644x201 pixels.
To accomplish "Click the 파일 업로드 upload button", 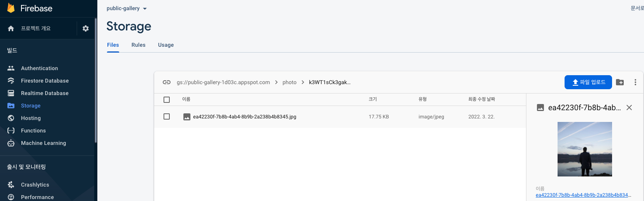I will pos(588,82).
